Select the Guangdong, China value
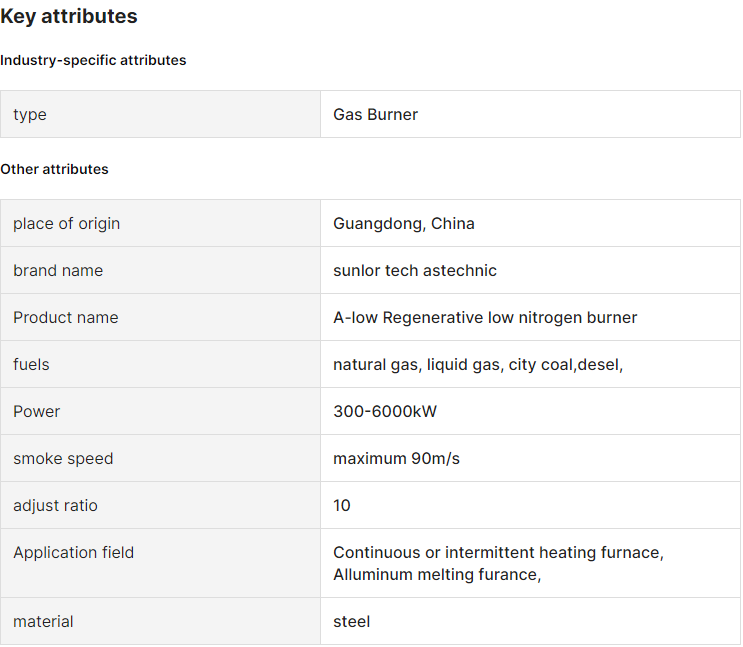Screen dimensions: 743x647 pos(403,224)
